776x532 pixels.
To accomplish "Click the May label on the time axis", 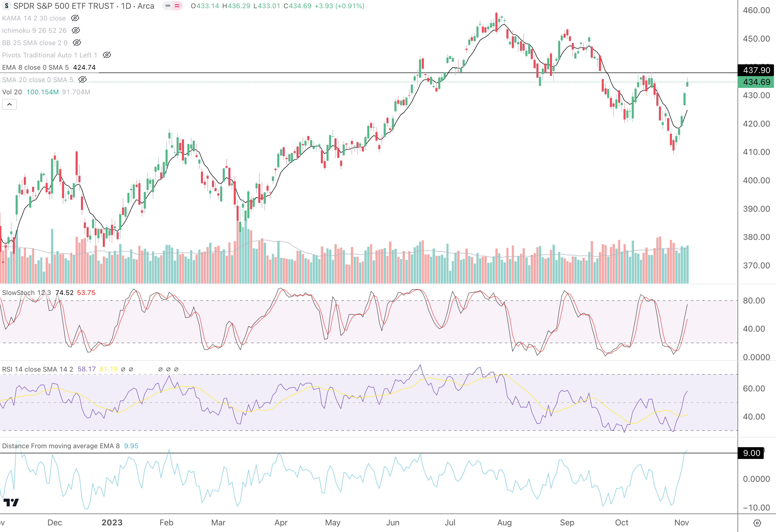I will (333, 523).
